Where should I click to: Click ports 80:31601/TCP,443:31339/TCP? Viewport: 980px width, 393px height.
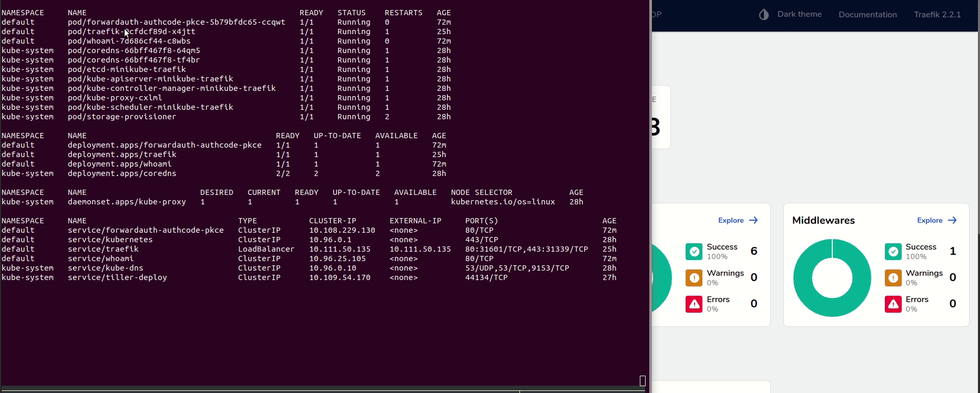point(527,249)
